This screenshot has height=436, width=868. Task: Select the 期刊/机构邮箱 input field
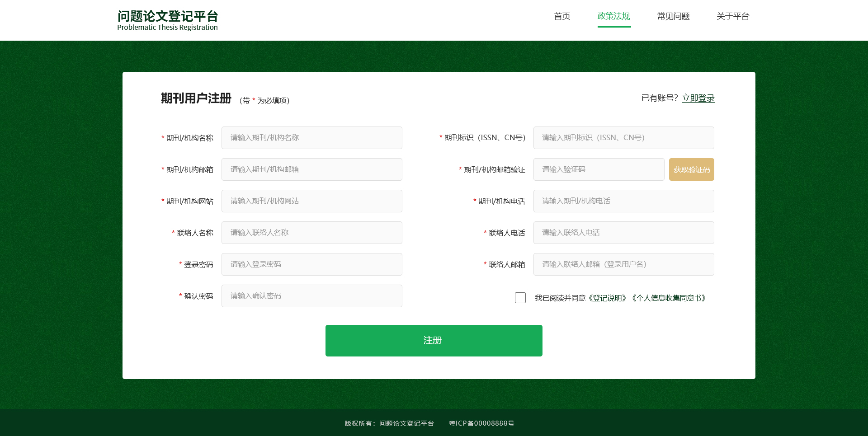(x=311, y=169)
